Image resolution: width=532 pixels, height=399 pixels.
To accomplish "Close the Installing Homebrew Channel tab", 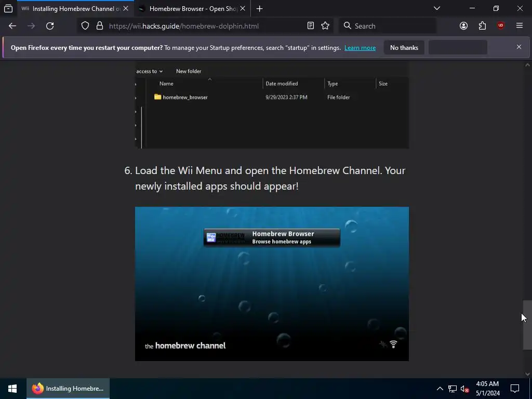I will pyautogui.click(x=126, y=8).
